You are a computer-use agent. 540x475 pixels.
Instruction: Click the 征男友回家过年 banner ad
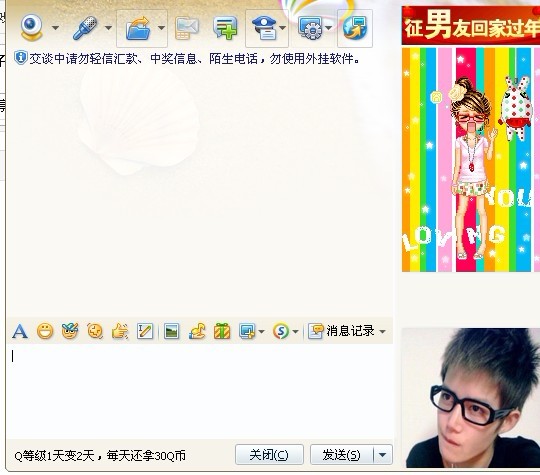[471, 25]
